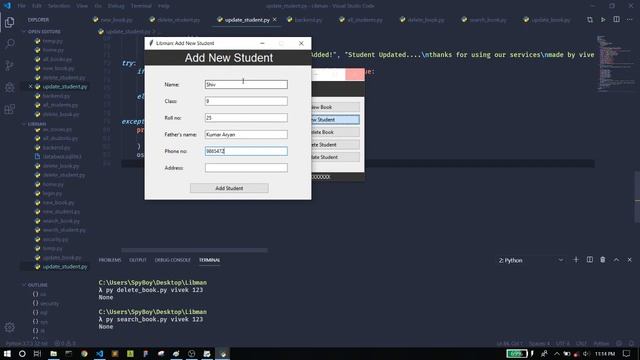The width and height of the screenshot is (640, 360).
Task: Click the Class input field
Action: click(x=246, y=101)
